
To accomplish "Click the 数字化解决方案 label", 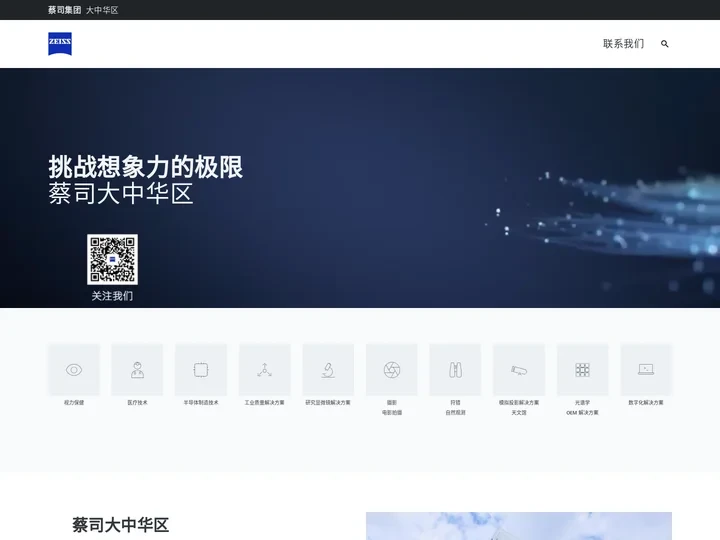I will click(646, 402).
